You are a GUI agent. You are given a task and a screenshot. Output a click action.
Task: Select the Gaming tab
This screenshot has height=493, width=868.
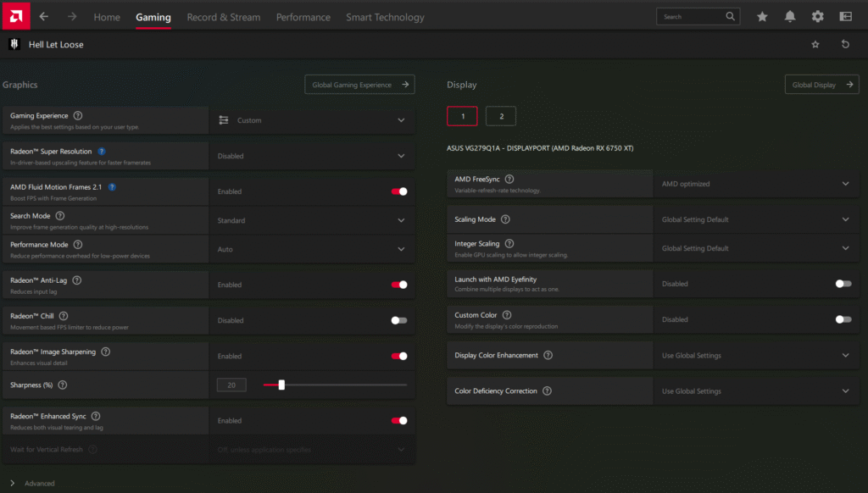tap(153, 17)
